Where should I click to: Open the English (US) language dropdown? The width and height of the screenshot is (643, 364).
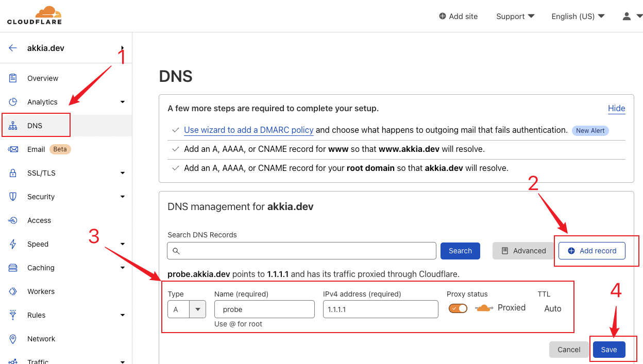click(x=577, y=16)
